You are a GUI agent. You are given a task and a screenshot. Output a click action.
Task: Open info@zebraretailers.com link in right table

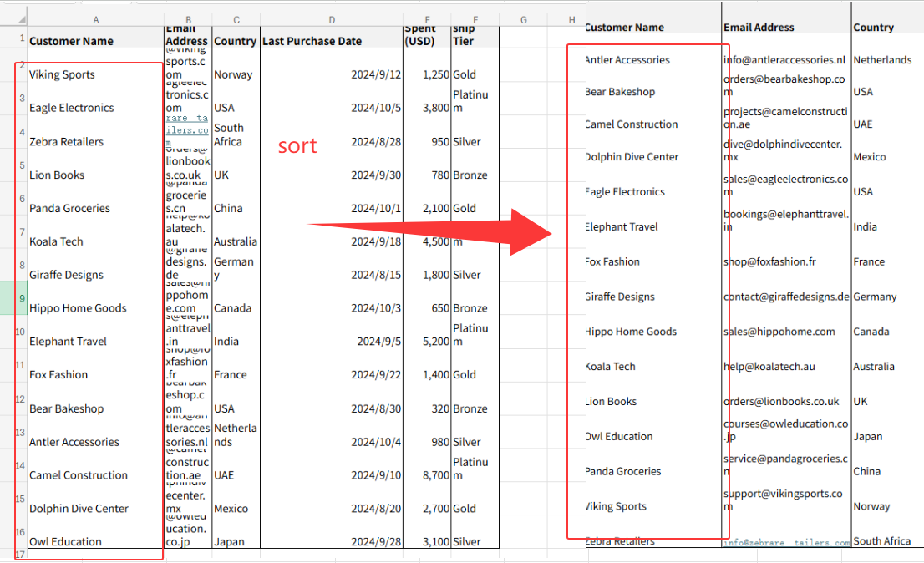786,542
